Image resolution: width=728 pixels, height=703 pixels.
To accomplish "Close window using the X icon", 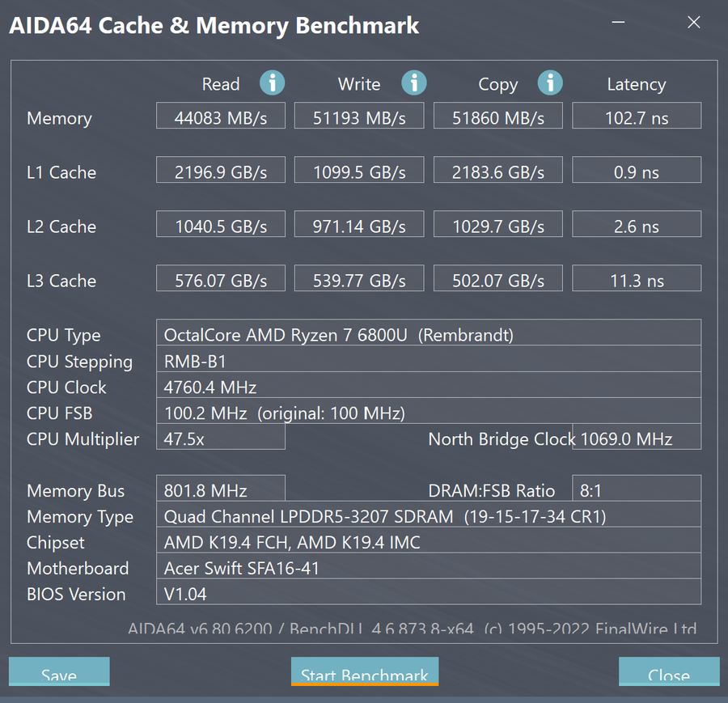I will [694, 22].
